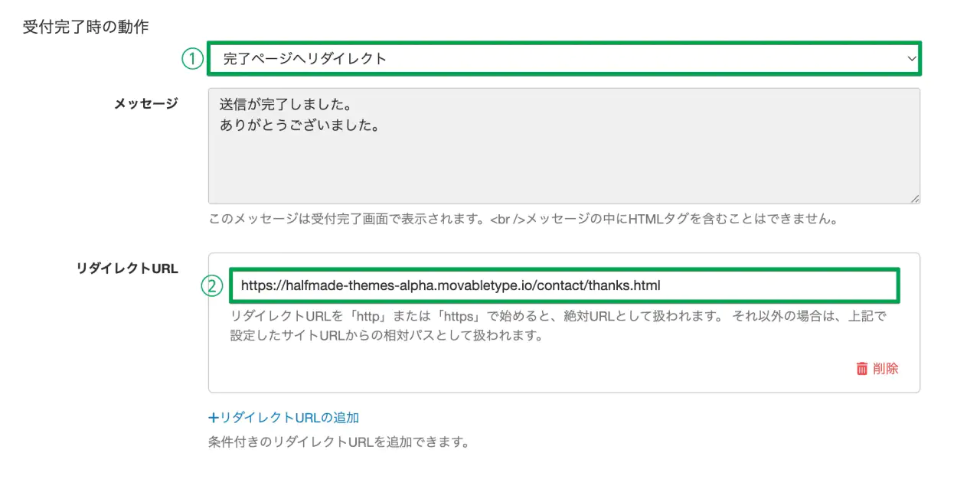980x479 pixels.
Task: Focus the thanks.html redirect URL input field
Action: [x=563, y=285]
